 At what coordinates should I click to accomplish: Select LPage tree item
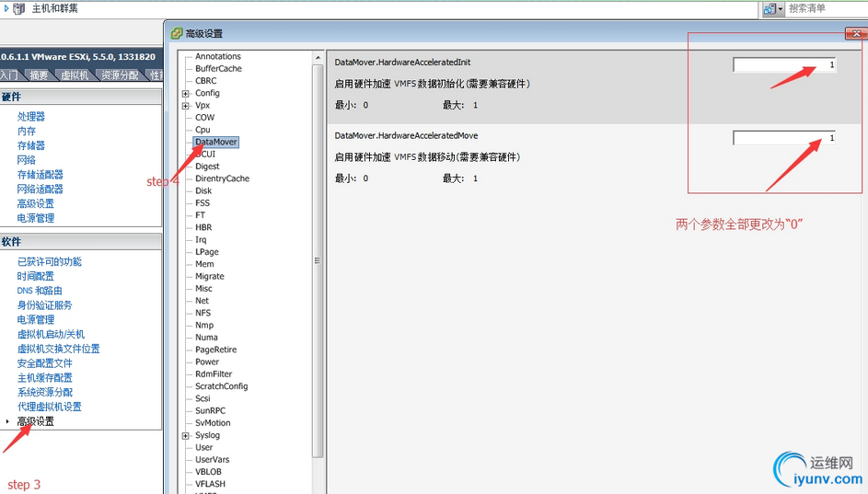[206, 252]
